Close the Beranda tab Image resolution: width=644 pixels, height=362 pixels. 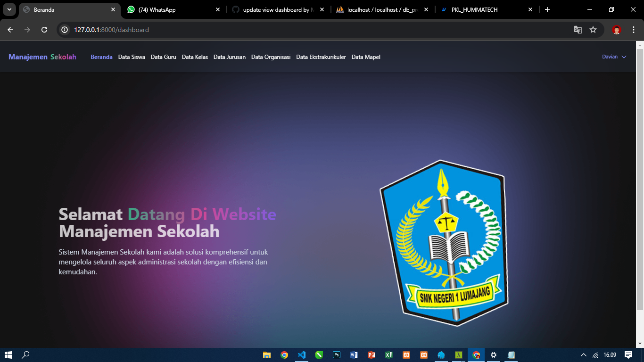tap(113, 9)
